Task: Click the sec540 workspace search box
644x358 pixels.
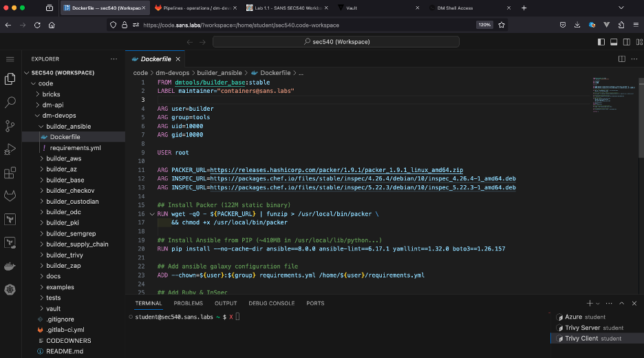Action: 337,42
